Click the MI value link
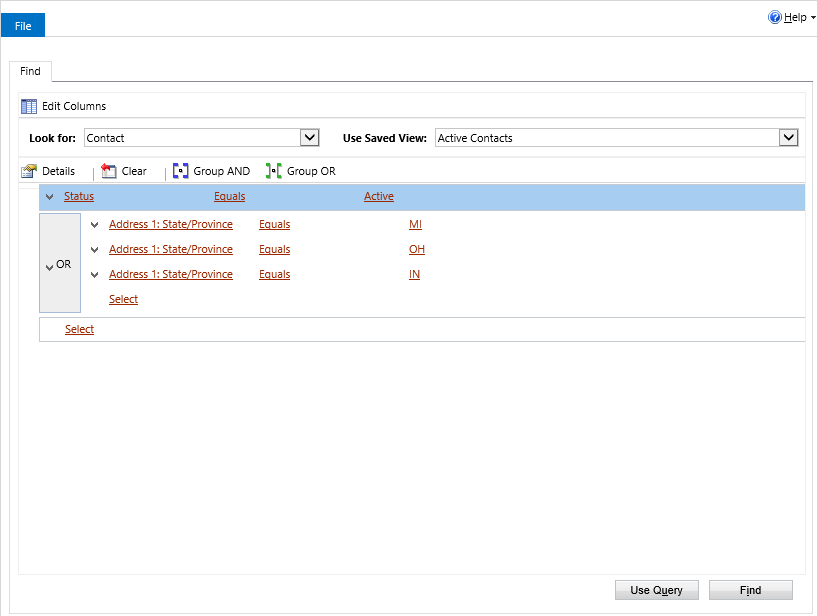This screenshot has height=616, width=817. coord(415,225)
